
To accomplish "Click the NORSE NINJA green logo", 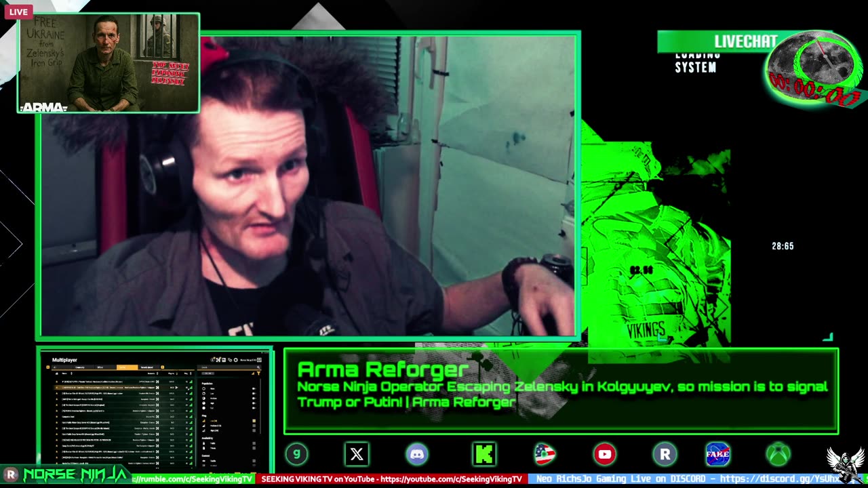I will pos(76,474).
